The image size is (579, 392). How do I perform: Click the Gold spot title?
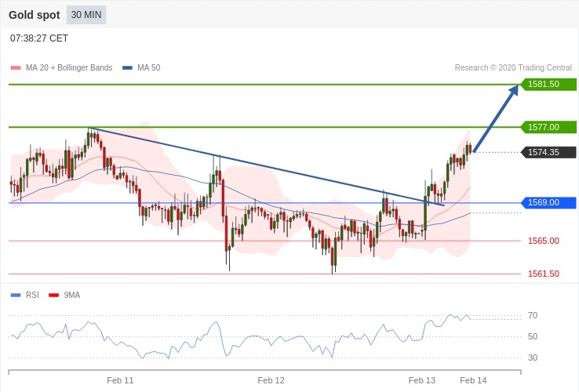pos(34,15)
